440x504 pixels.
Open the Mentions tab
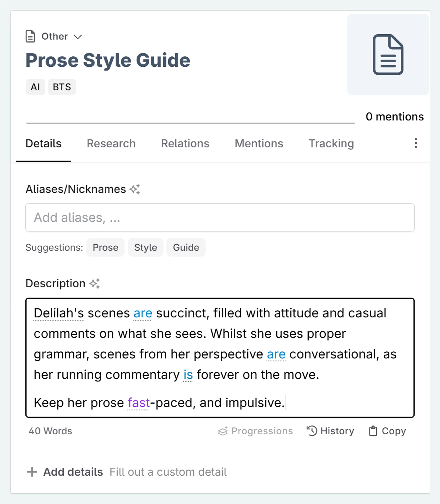(258, 143)
